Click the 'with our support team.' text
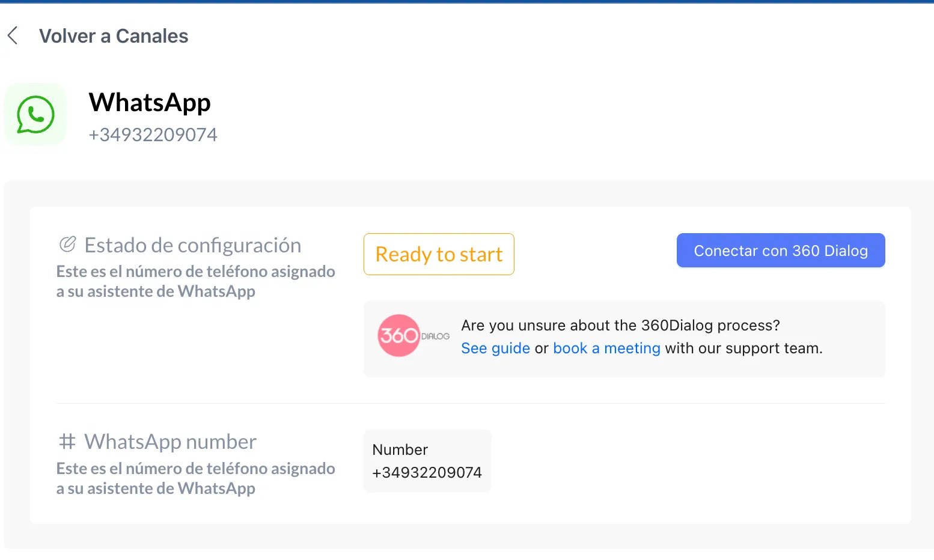The height and width of the screenshot is (560, 934). coord(743,348)
